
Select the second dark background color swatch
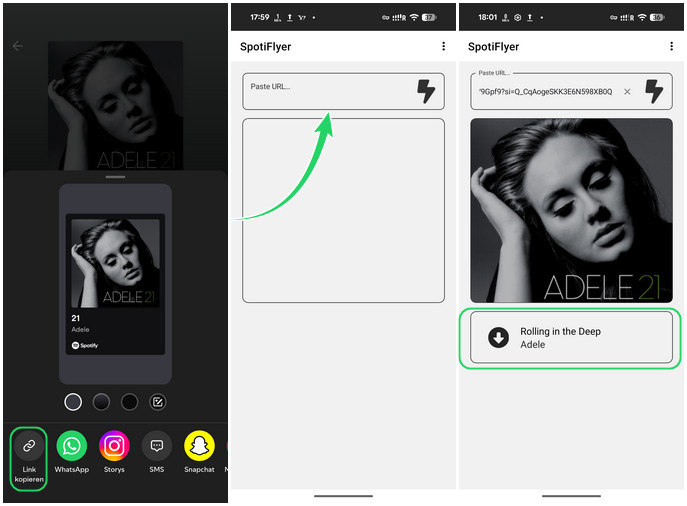[x=101, y=402]
